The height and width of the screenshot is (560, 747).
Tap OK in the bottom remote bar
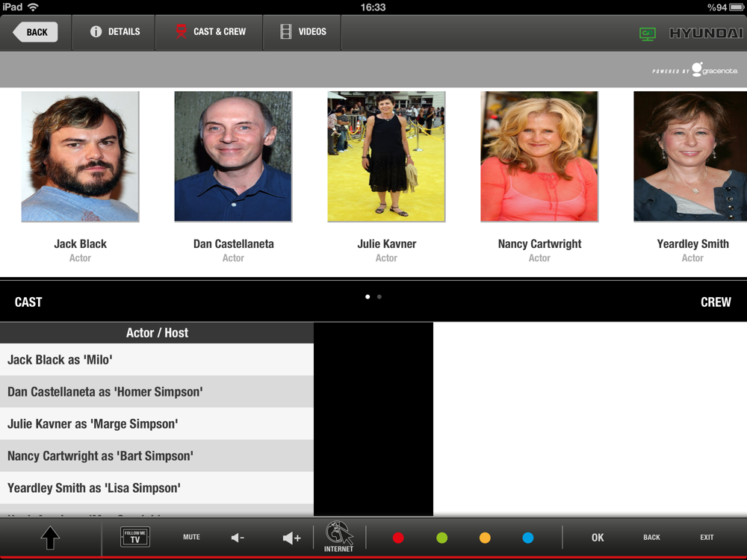pyautogui.click(x=598, y=538)
